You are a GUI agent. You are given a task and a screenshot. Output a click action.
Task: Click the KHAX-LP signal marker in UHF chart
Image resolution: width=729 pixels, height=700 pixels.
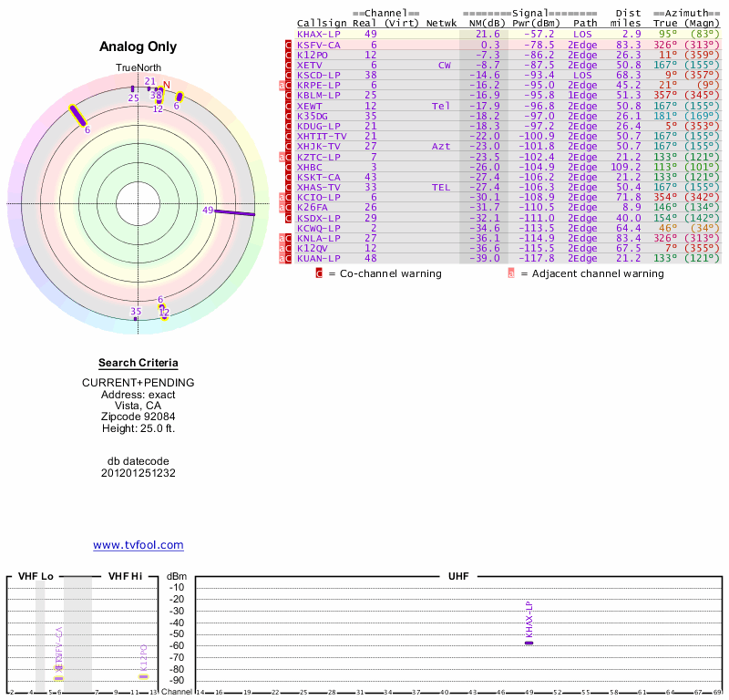click(x=529, y=643)
